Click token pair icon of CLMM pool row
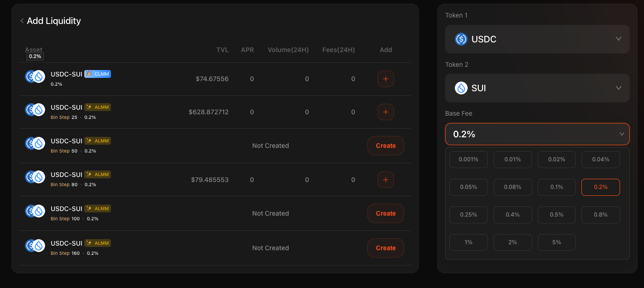Screen dimensions: 644x288 pyautogui.click(x=35, y=76)
